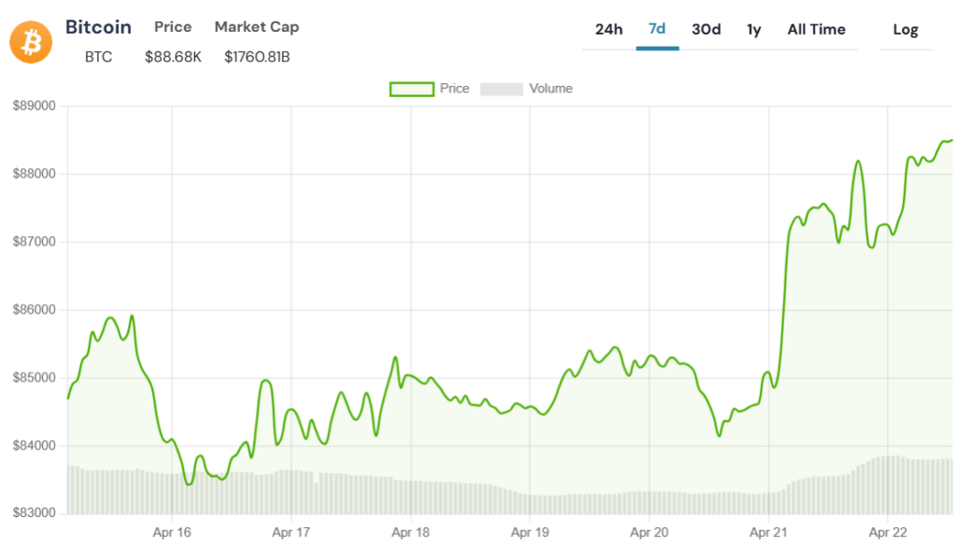Image resolution: width=956 pixels, height=560 pixels.
Task: Toggle Volume series in chart legend
Action: [x=527, y=89]
